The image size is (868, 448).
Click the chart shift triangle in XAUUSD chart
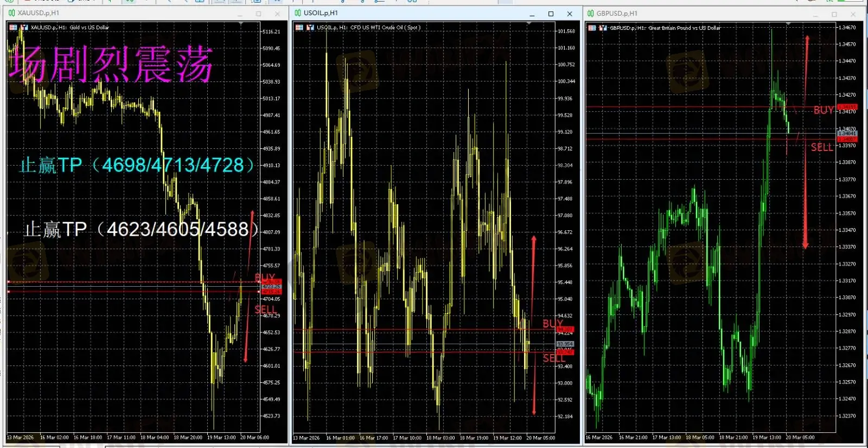tap(241, 24)
